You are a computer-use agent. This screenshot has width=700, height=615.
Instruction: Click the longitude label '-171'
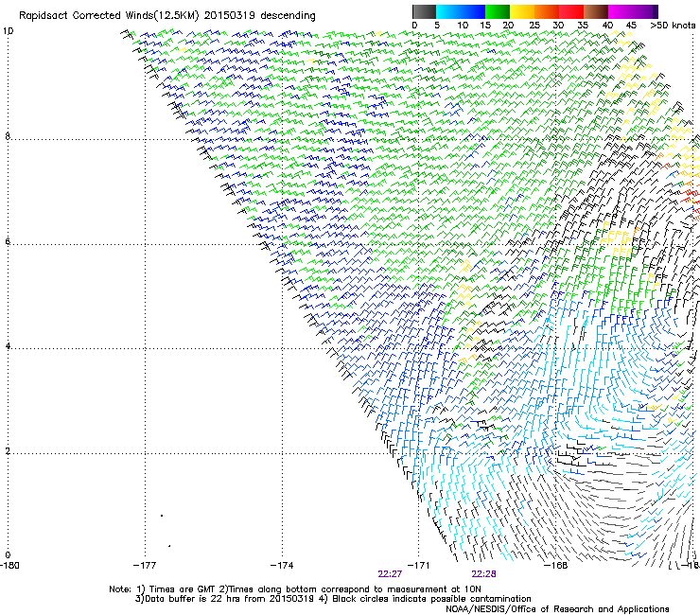coord(419,566)
